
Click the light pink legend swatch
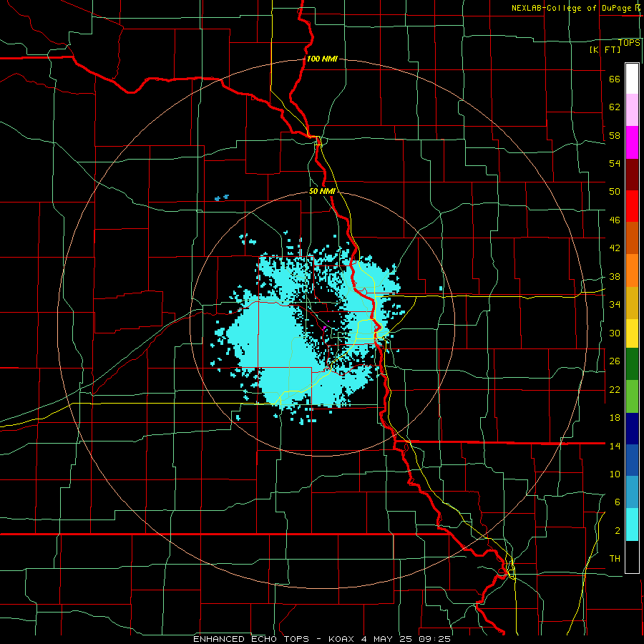pos(632,109)
